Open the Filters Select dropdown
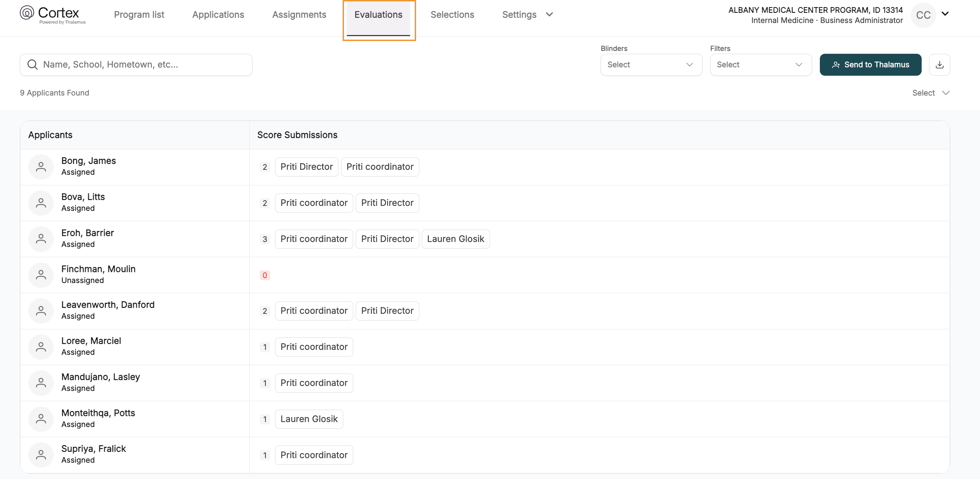This screenshot has width=980, height=479. click(760, 65)
